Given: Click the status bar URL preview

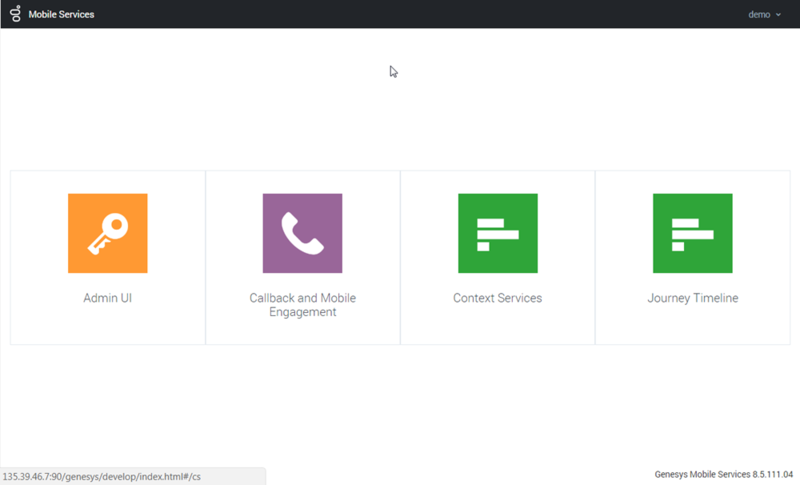Looking at the screenshot, I should click(x=102, y=476).
